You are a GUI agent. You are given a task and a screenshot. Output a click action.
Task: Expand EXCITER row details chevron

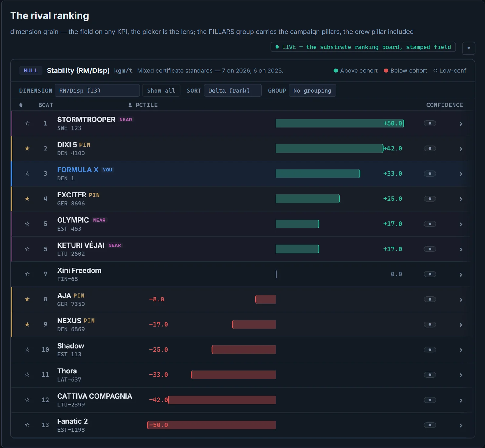tap(461, 199)
